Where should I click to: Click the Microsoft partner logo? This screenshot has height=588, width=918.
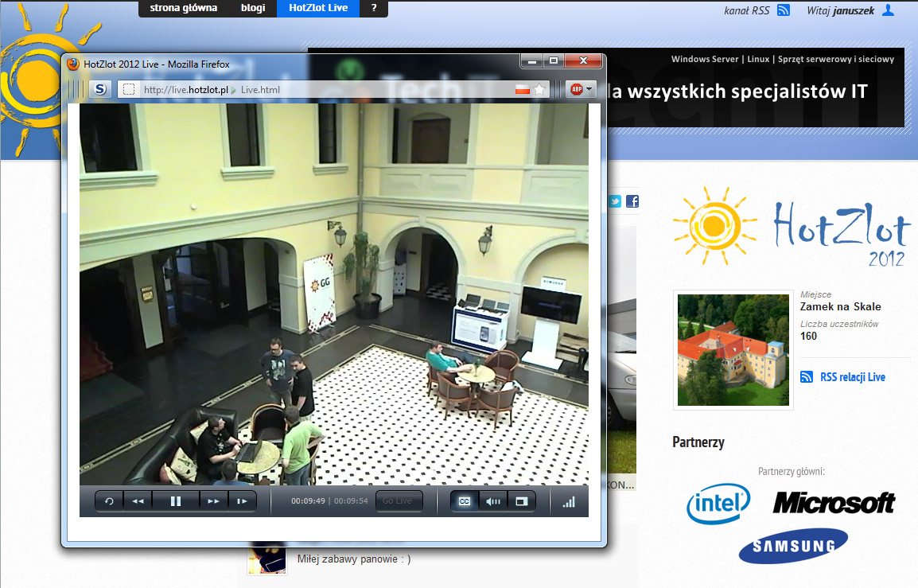(834, 503)
